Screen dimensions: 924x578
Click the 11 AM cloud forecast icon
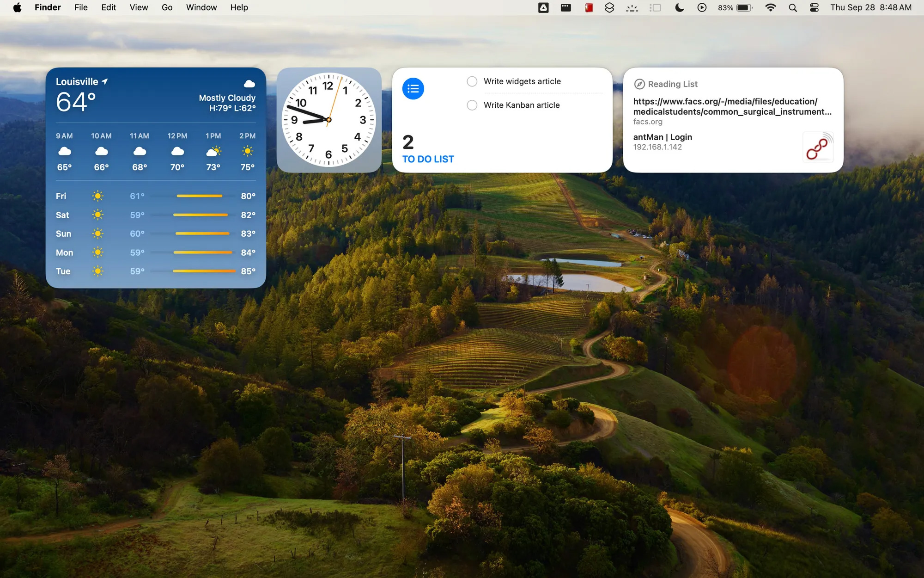pyautogui.click(x=140, y=151)
